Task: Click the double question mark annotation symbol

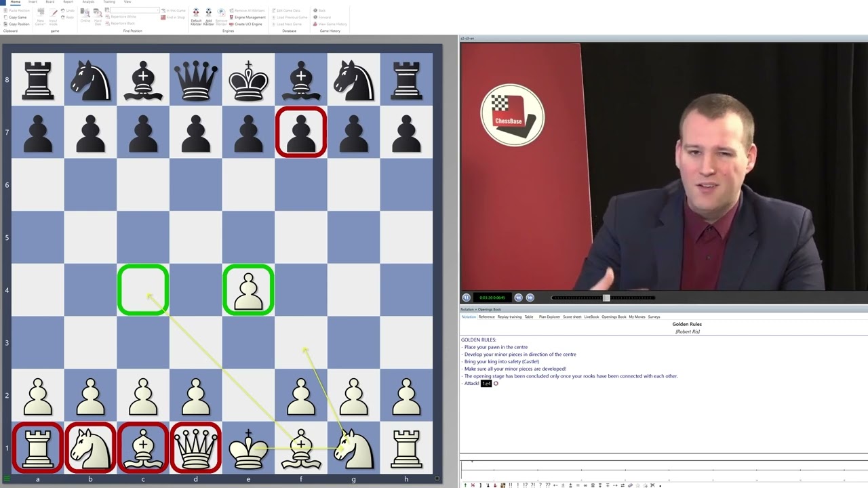Action: coord(548,485)
